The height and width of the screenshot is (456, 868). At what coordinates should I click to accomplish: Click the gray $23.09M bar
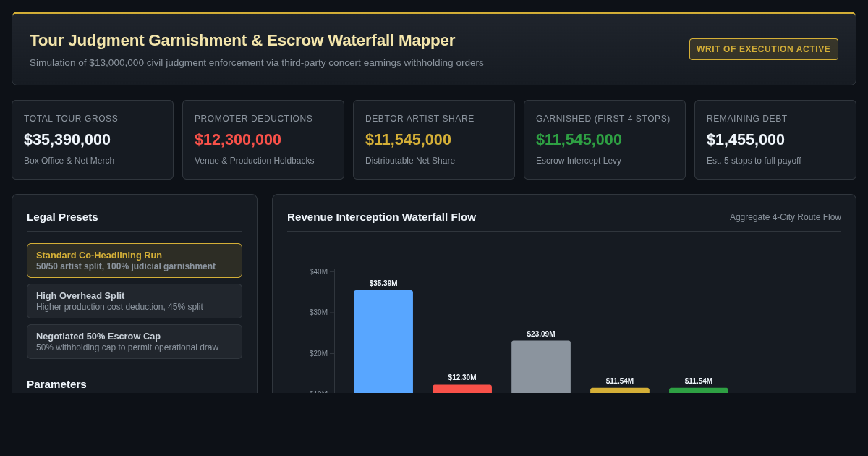(541, 367)
